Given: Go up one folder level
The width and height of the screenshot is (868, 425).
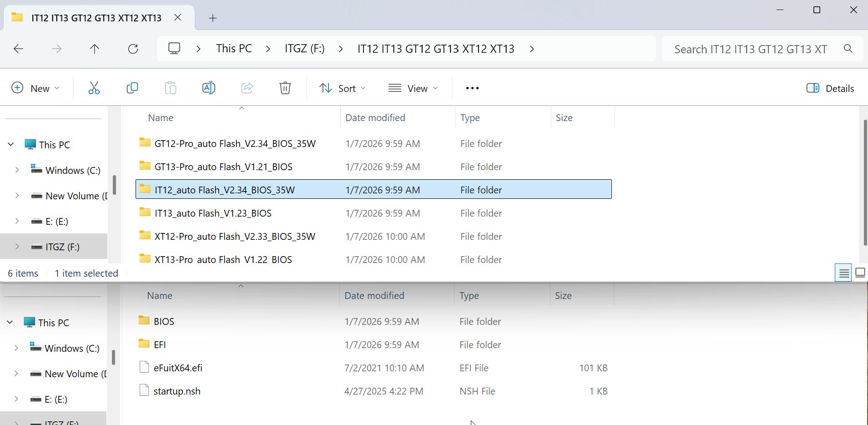Looking at the screenshot, I should click(95, 49).
